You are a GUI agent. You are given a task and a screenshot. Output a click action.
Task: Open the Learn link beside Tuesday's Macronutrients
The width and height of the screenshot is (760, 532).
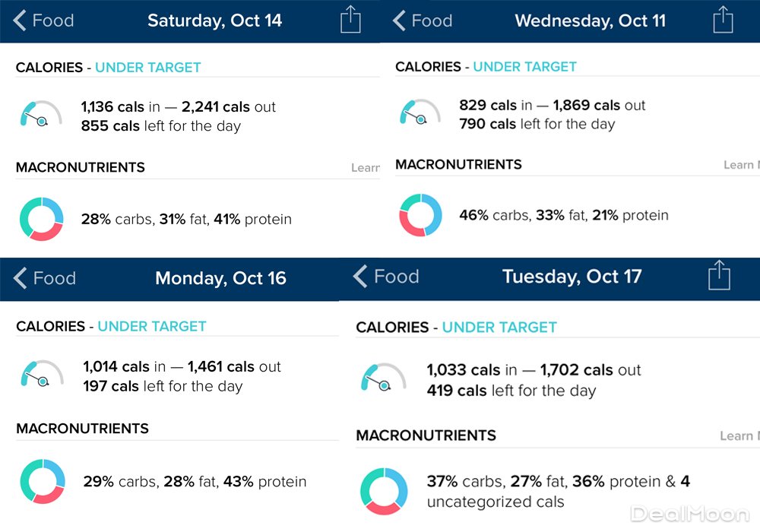click(737, 436)
